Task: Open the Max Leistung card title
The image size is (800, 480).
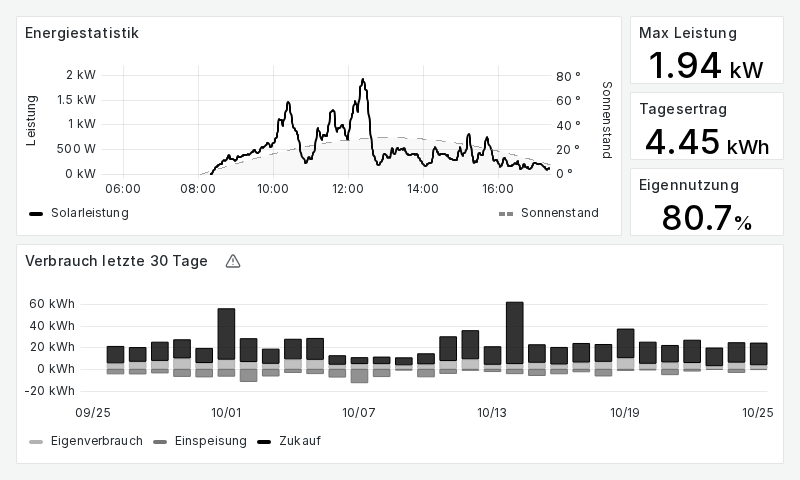Action: pos(687,33)
